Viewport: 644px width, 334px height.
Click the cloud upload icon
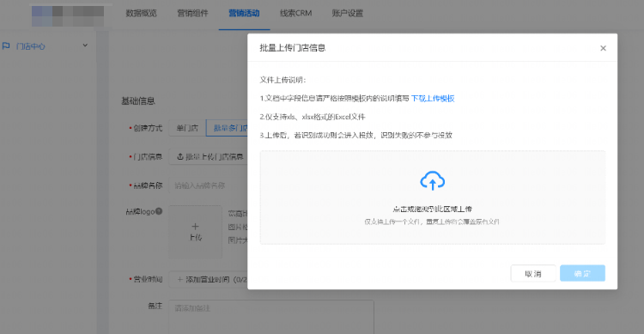(x=432, y=181)
